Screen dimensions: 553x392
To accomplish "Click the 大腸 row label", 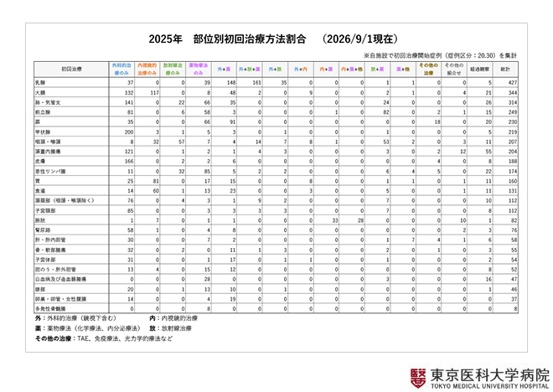I will pos(40,92).
